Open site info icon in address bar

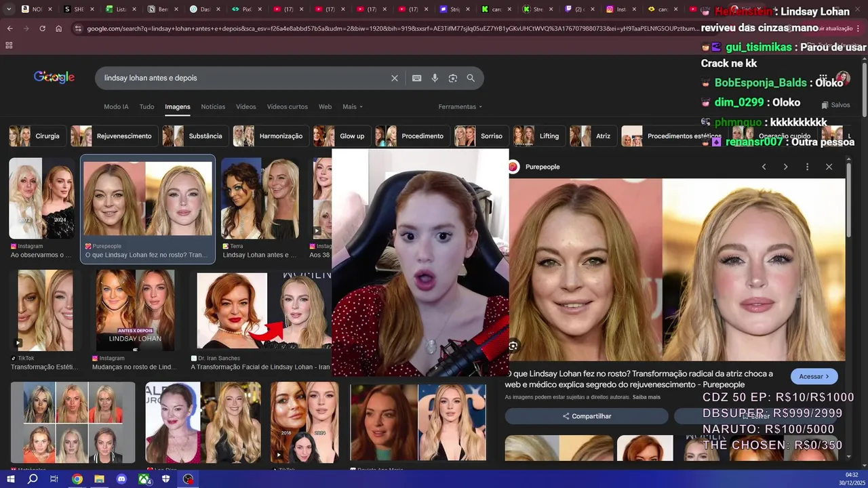[78, 28]
